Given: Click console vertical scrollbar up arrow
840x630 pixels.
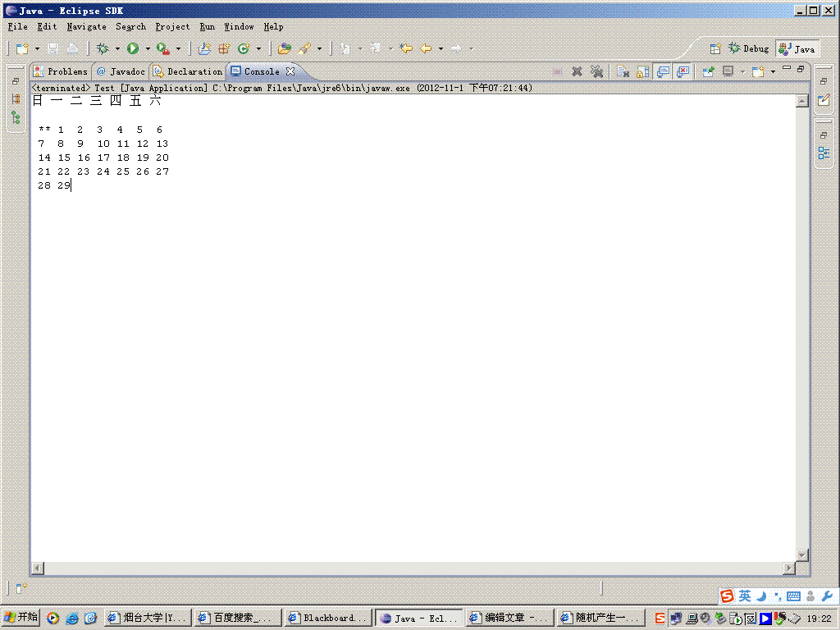Looking at the screenshot, I should pyautogui.click(x=802, y=101).
